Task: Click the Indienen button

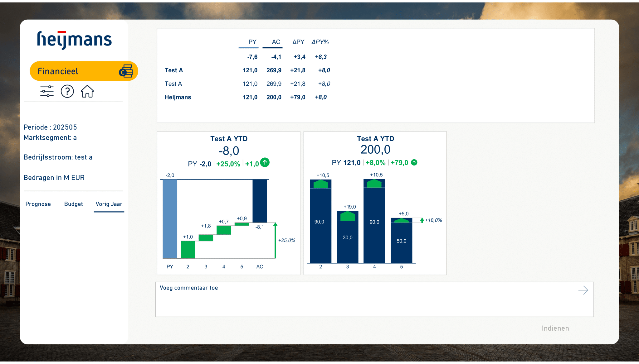Action: 555,328
